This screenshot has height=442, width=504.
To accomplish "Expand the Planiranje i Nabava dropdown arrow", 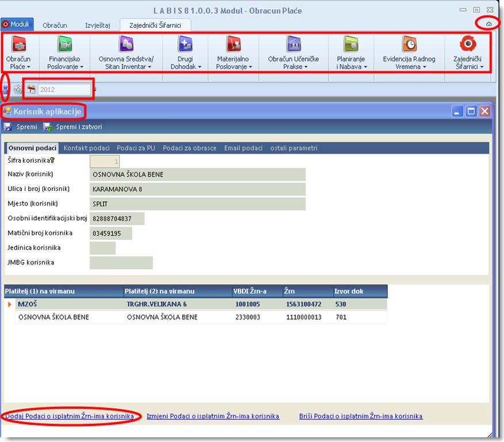I will 366,67.
